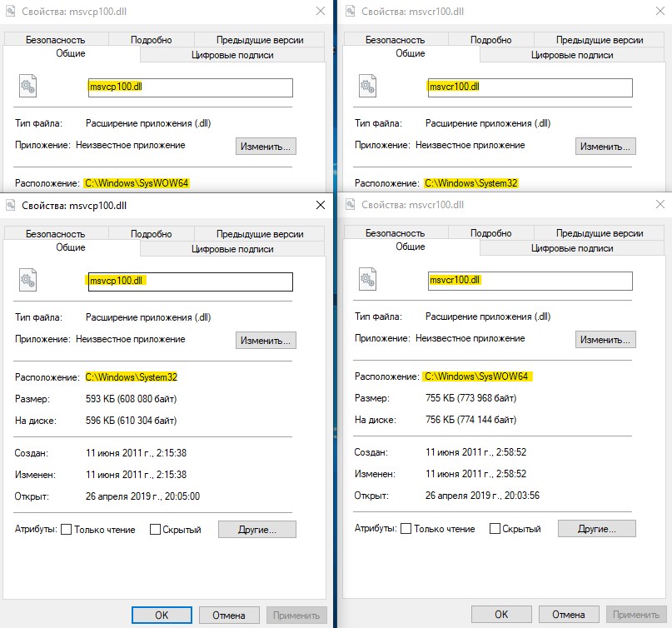Open 'Другие...' attributes in msvcr100.dll SysWOW64 window
This screenshot has height=628, width=672.
click(x=597, y=529)
